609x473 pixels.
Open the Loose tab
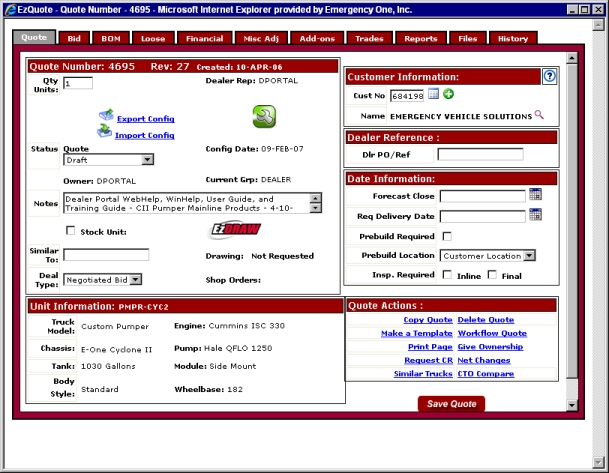(x=153, y=38)
